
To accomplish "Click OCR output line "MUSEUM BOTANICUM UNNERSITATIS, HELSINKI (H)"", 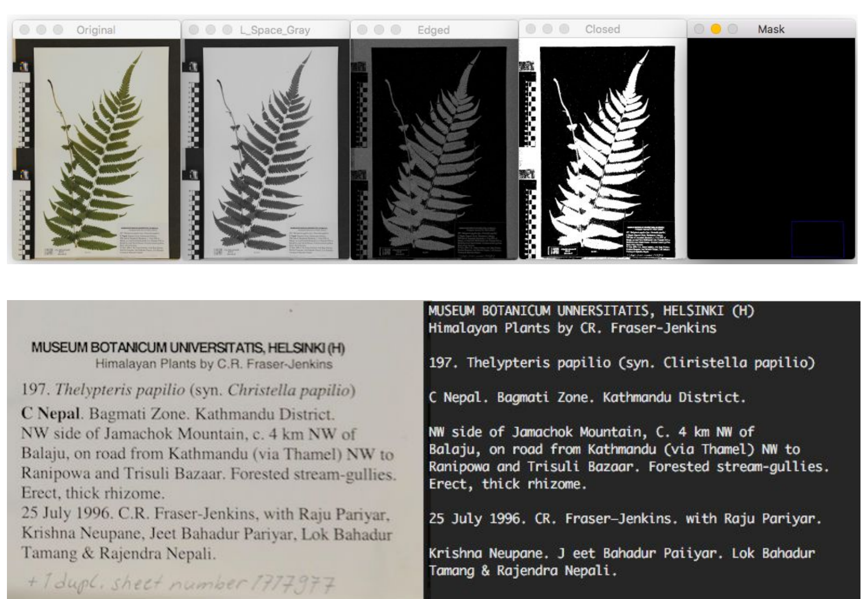I will tap(592, 311).
